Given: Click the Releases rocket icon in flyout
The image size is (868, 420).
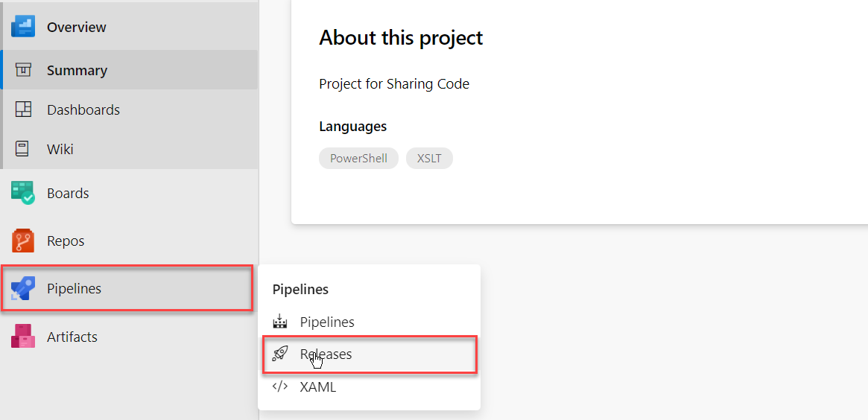Looking at the screenshot, I should pyautogui.click(x=280, y=354).
